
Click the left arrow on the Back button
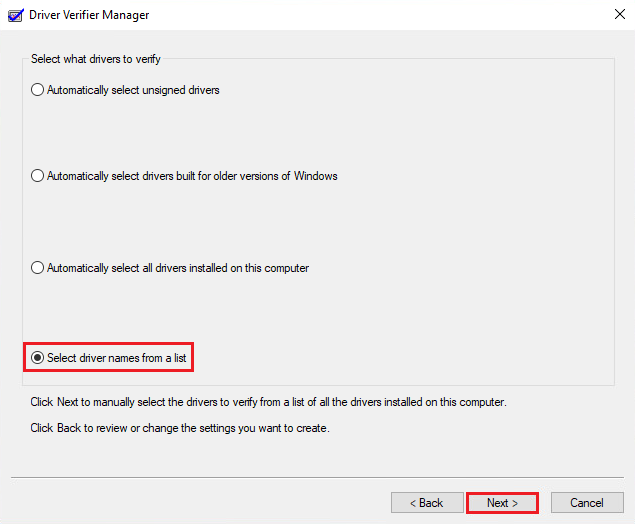[413, 503]
